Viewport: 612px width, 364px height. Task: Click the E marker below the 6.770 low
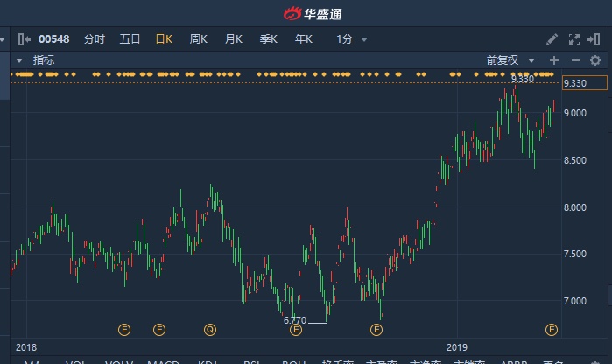coord(296,330)
